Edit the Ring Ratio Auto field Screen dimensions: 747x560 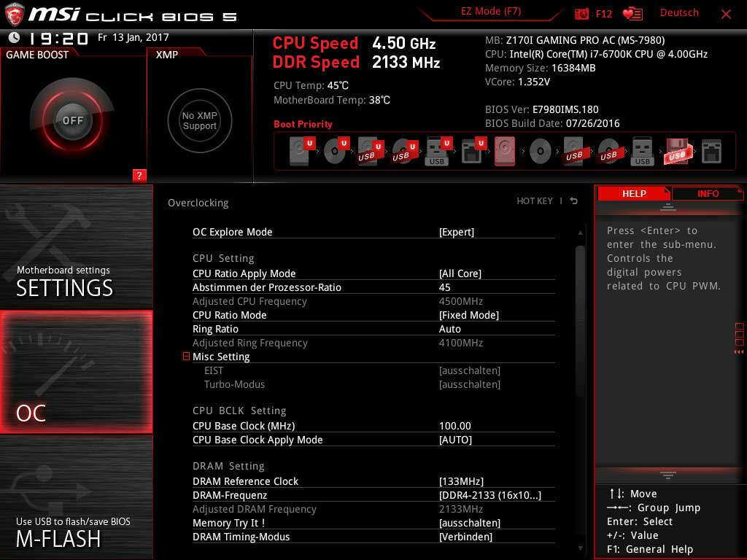pyautogui.click(x=449, y=329)
